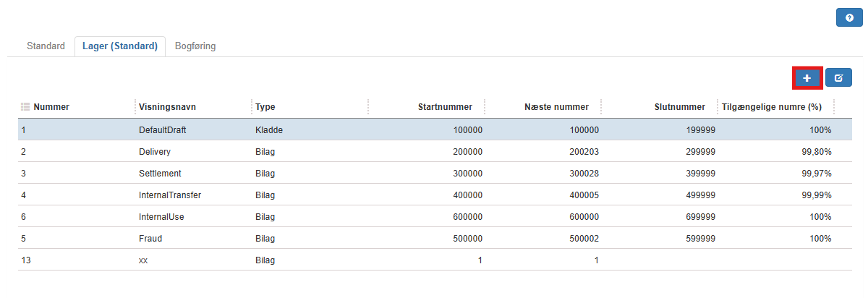Viewport: 868px width, 298px height.
Task: Click Startnummer value 200000
Action: 468,152
